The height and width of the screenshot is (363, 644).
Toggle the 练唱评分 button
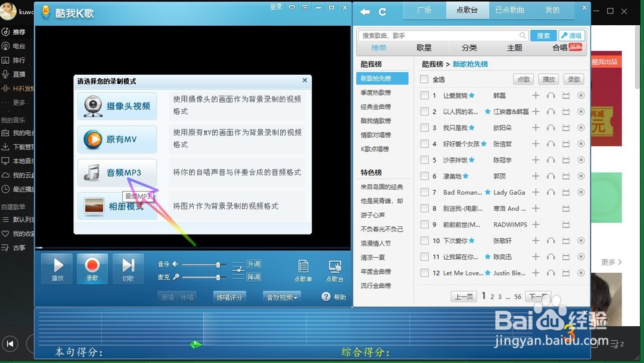tap(230, 297)
